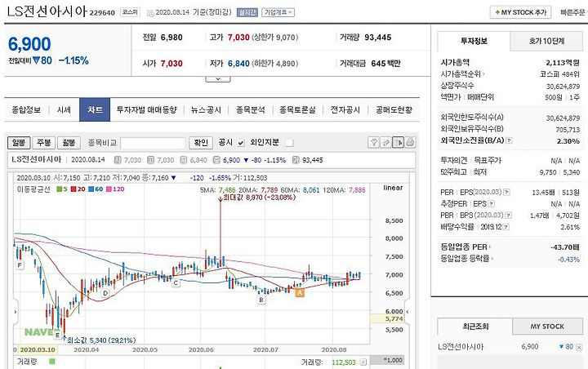Click the 코스피 market badge
Image resolution: width=588 pixels, height=369 pixels.
130,12
